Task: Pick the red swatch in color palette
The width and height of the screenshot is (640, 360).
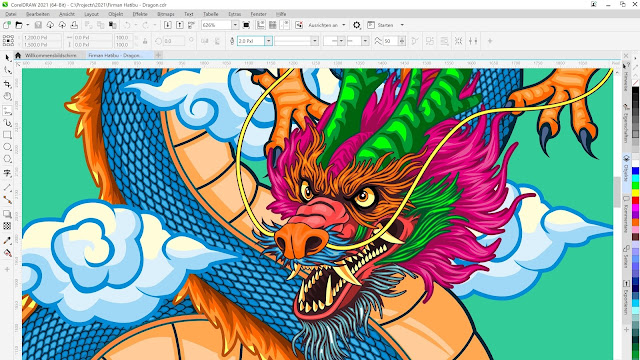Action: (636, 200)
